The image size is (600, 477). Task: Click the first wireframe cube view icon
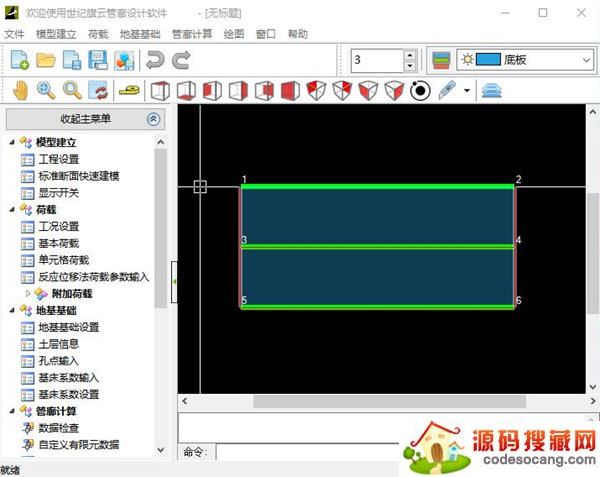click(x=160, y=91)
